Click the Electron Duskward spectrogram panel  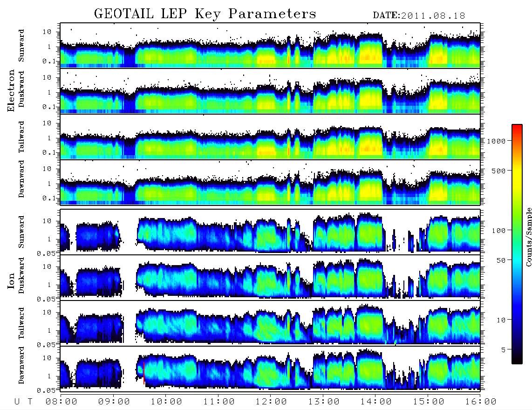[270, 91]
